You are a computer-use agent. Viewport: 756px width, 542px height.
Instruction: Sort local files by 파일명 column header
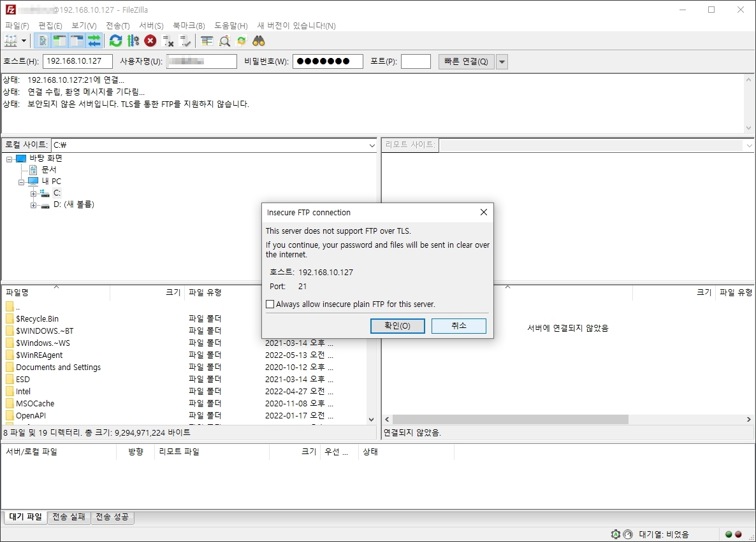coord(56,292)
